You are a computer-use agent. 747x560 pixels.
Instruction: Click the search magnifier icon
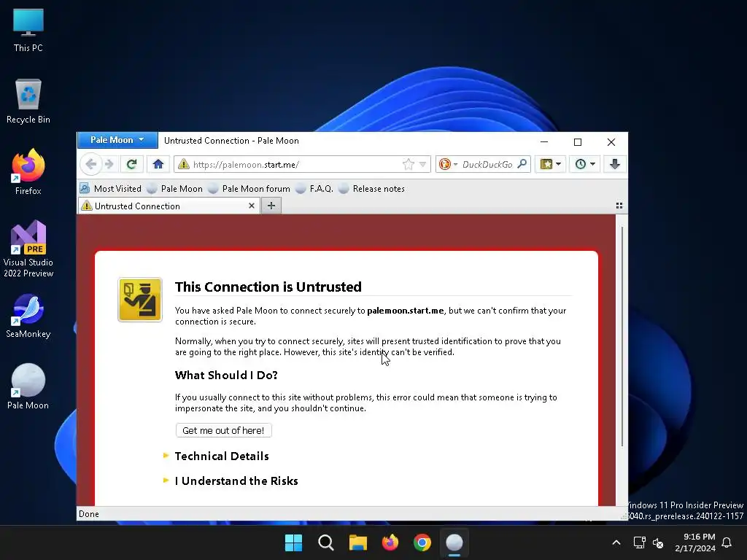522,164
